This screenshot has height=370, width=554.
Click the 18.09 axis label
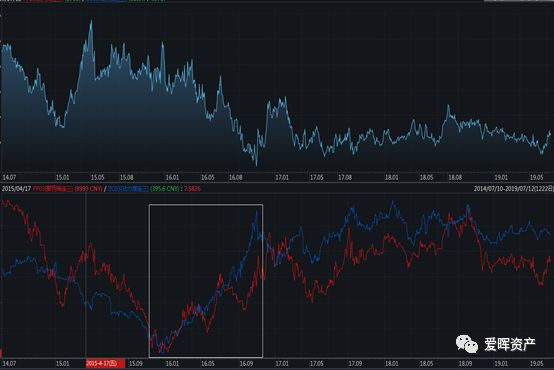[x=465, y=363]
